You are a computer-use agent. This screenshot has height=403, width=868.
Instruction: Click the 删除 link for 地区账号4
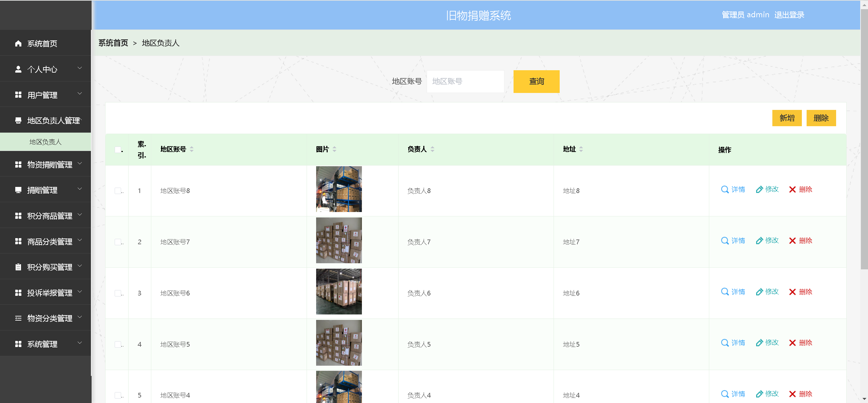[801, 394]
